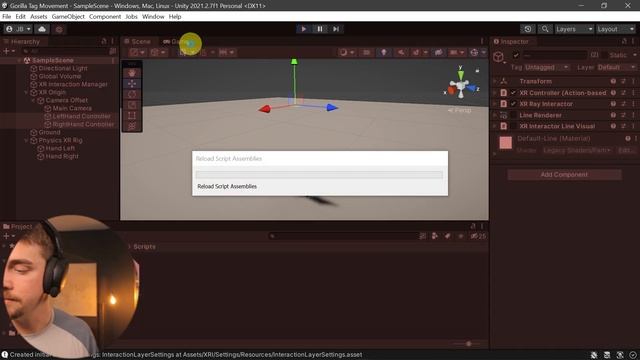Disable XR Ray Interactor component
Viewport: 640px width, 360px height.
pos(513,104)
